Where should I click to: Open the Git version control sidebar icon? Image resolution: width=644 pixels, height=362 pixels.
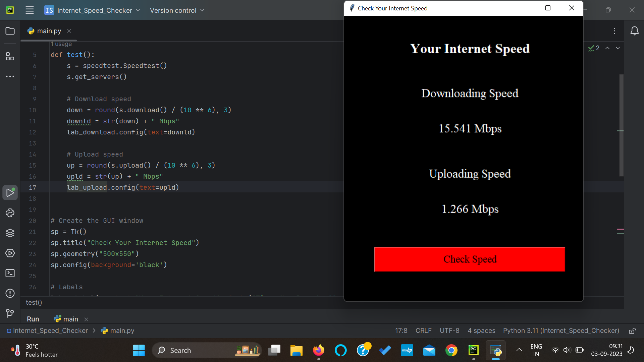click(10, 313)
